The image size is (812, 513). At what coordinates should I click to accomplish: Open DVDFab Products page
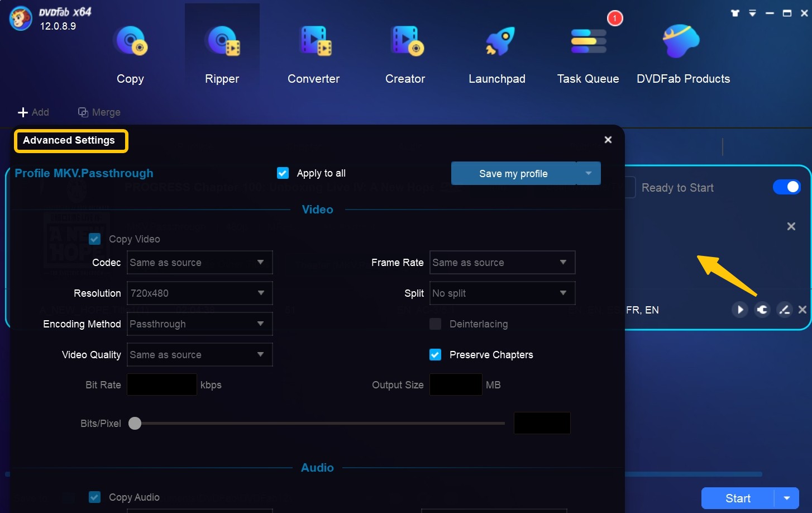682,42
